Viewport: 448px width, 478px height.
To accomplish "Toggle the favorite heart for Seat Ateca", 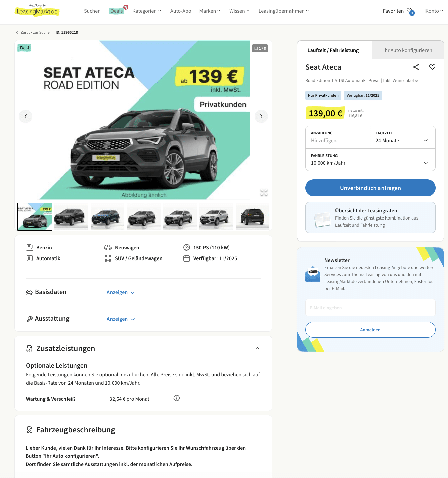I will pos(432,67).
